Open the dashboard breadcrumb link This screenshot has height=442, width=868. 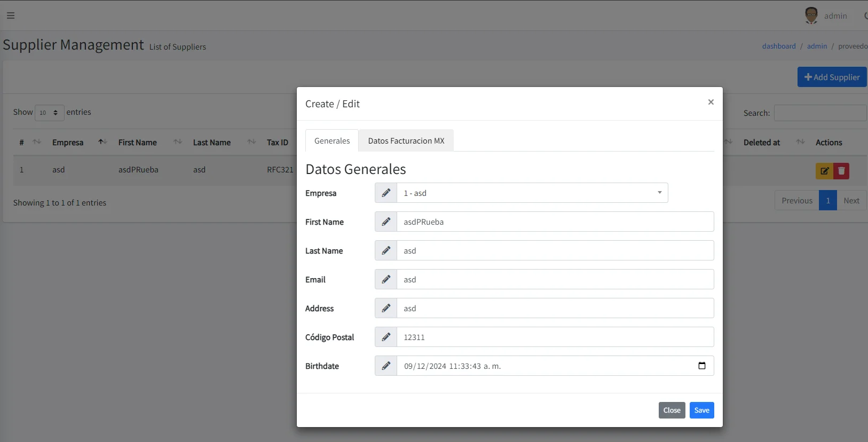pyautogui.click(x=778, y=46)
